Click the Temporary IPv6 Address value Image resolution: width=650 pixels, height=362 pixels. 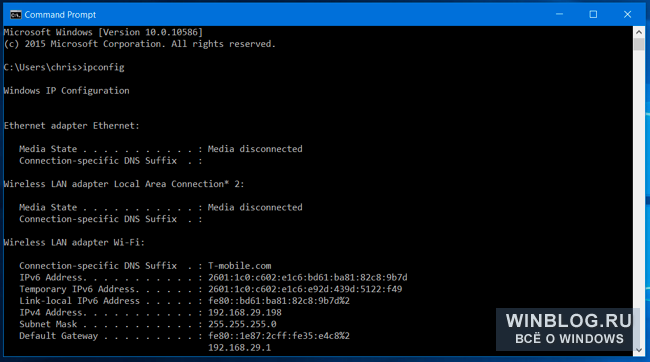click(305, 289)
